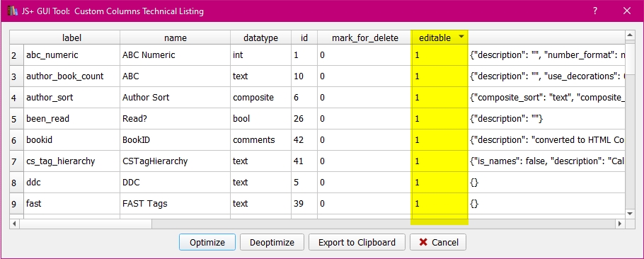The width and height of the screenshot is (644, 259).
Task: Select the mark_for_delete column header
Action: (364, 38)
